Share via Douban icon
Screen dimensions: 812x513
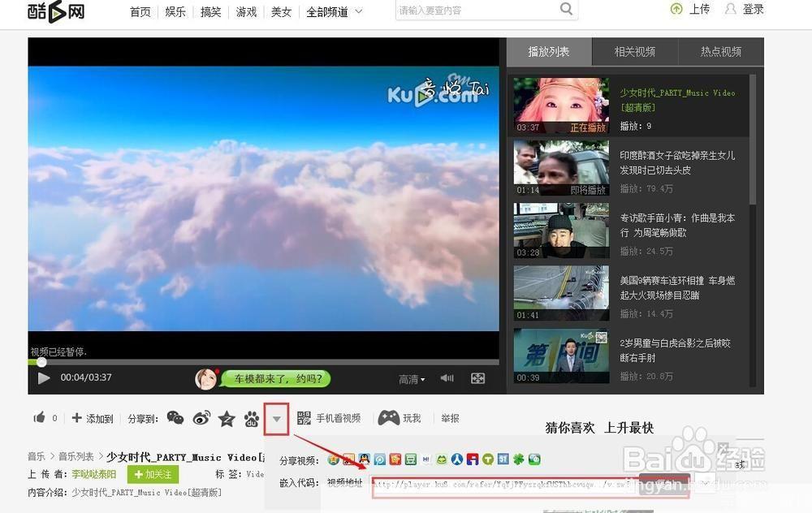pyautogui.click(x=411, y=459)
